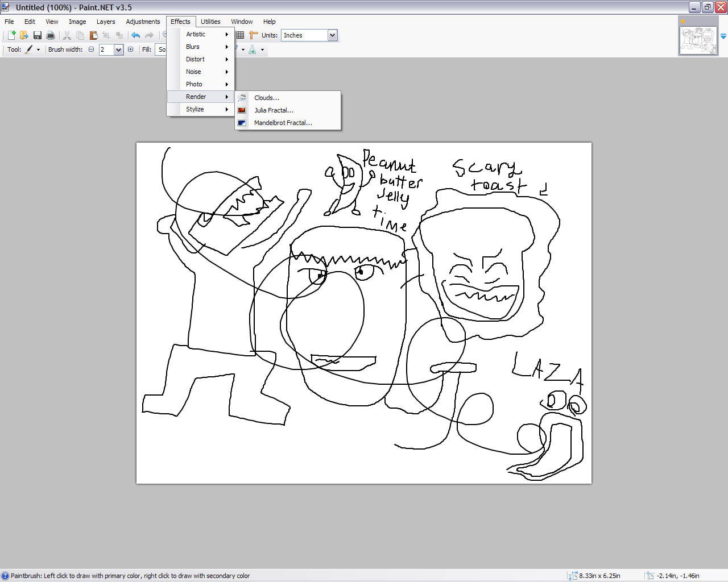Click the Clouds effect icon
Viewport: 728px width, 582px height.
tap(242, 98)
